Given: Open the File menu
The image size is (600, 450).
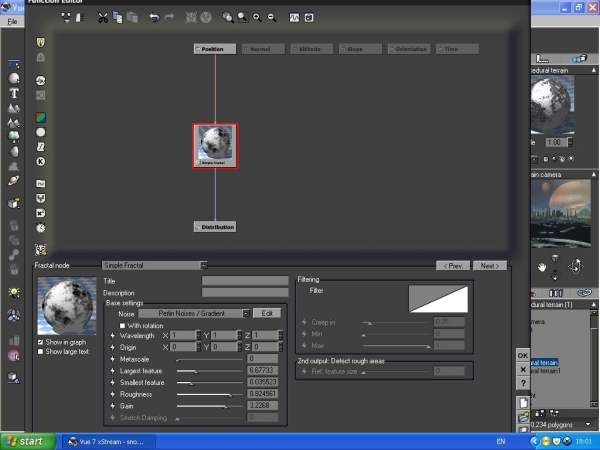Looking at the screenshot, I should click(x=12, y=21).
